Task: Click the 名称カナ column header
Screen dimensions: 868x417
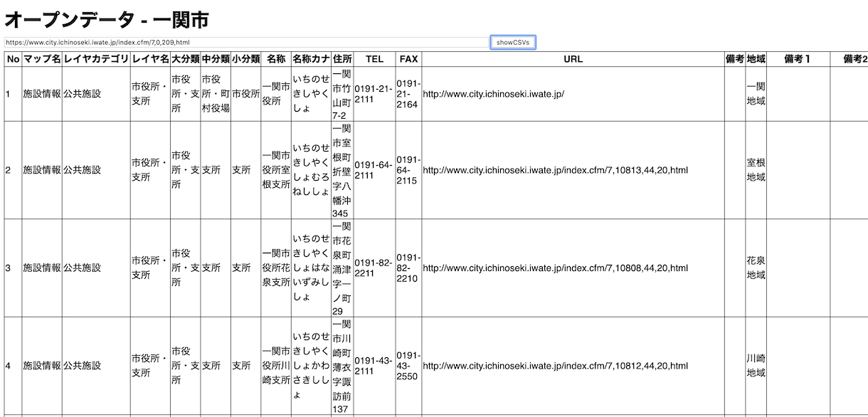Action: point(312,59)
